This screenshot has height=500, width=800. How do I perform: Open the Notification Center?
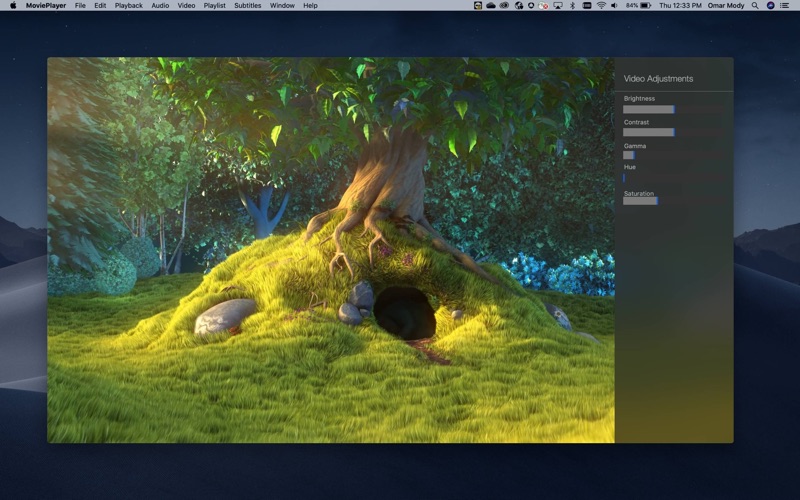pyautogui.click(x=785, y=6)
